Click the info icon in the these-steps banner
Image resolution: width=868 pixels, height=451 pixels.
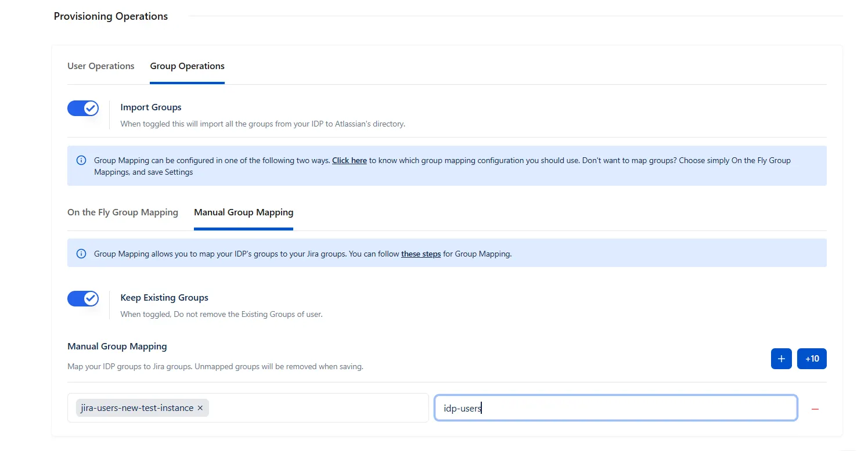click(81, 254)
